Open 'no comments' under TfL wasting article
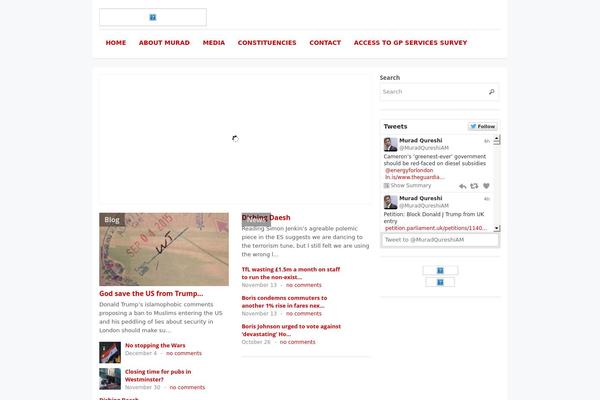Viewport: 600px width, 400px height. click(x=304, y=285)
